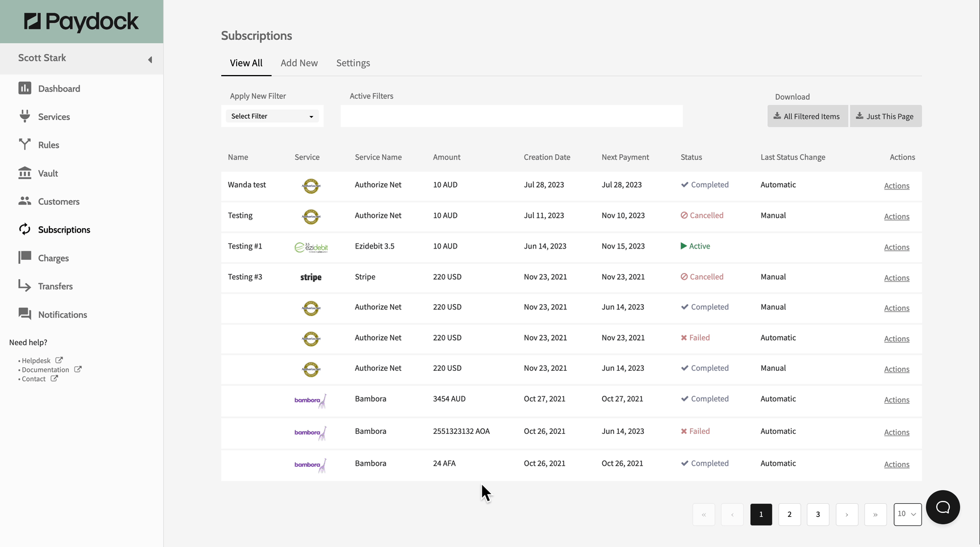Click inside the Active Filters field
The height and width of the screenshot is (547, 980).
[511, 116]
